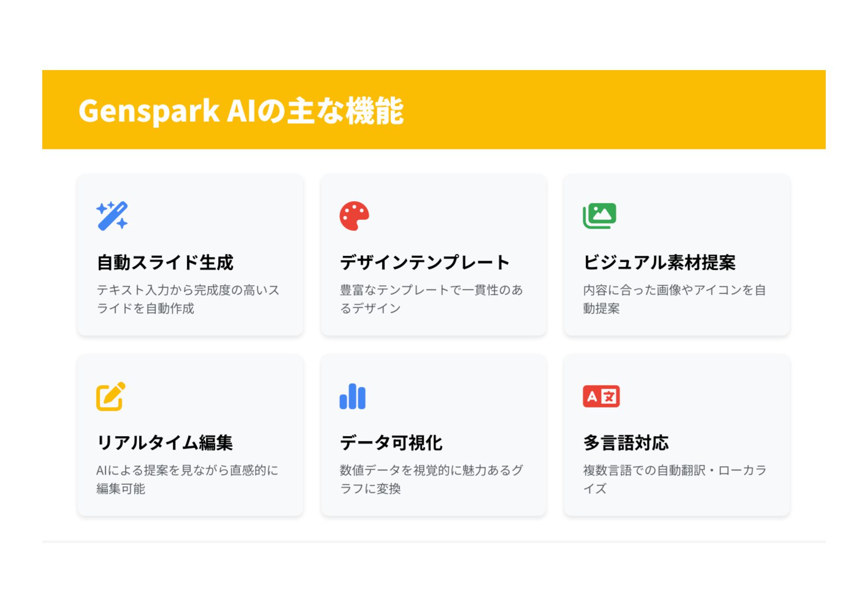Click the Genspark AIの主な機能 title text
The width and height of the screenshot is (868, 613).
[241, 111]
